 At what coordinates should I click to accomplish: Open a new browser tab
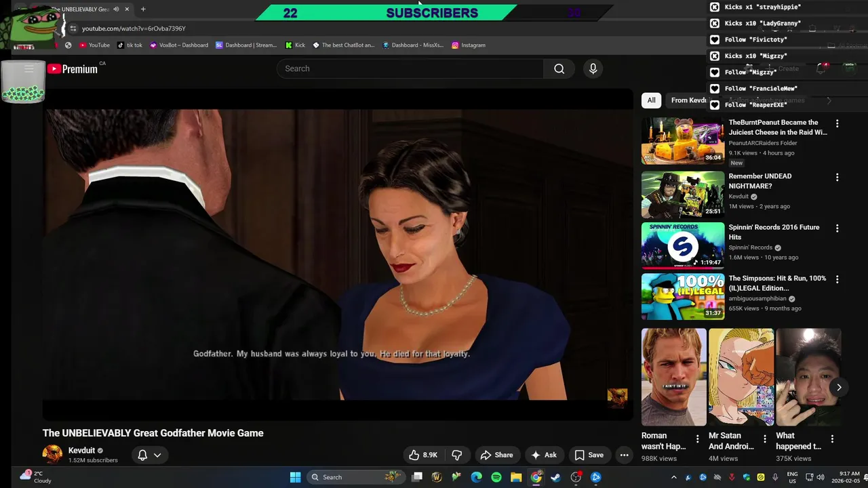point(143,9)
